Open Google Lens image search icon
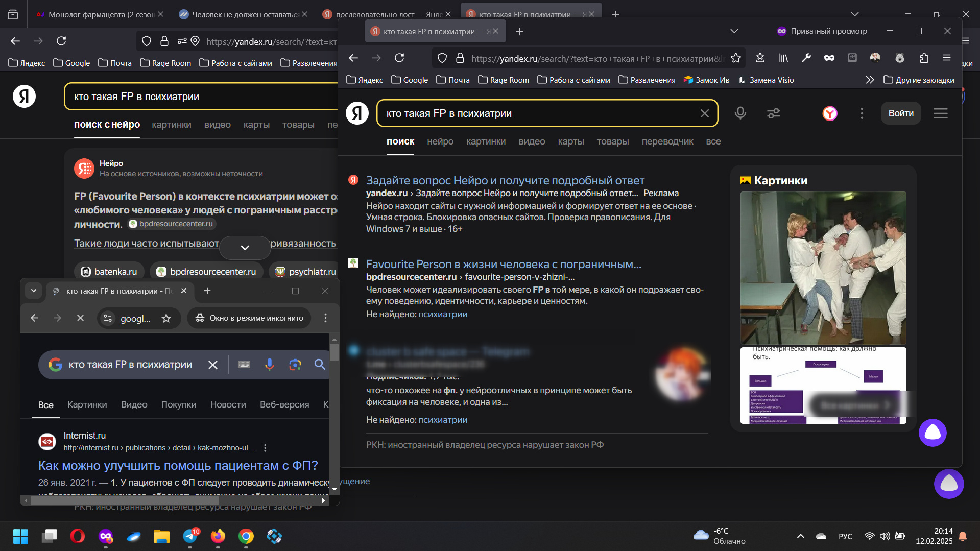Image resolution: width=980 pixels, height=551 pixels. click(x=295, y=365)
